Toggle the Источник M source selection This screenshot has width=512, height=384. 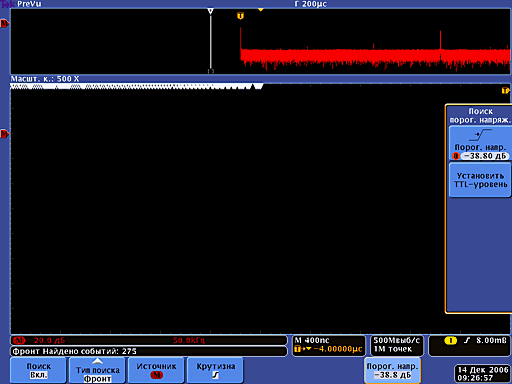tap(156, 370)
